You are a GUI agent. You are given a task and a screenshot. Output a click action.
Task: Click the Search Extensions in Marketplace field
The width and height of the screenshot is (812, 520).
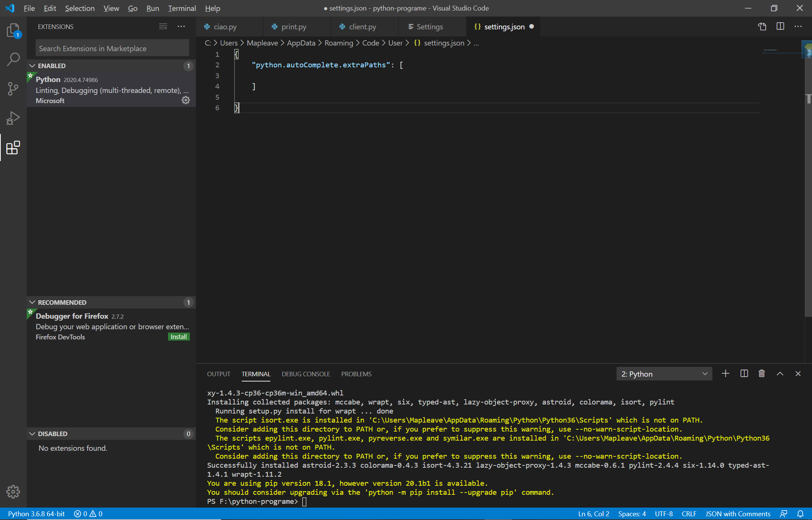pos(112,48)
